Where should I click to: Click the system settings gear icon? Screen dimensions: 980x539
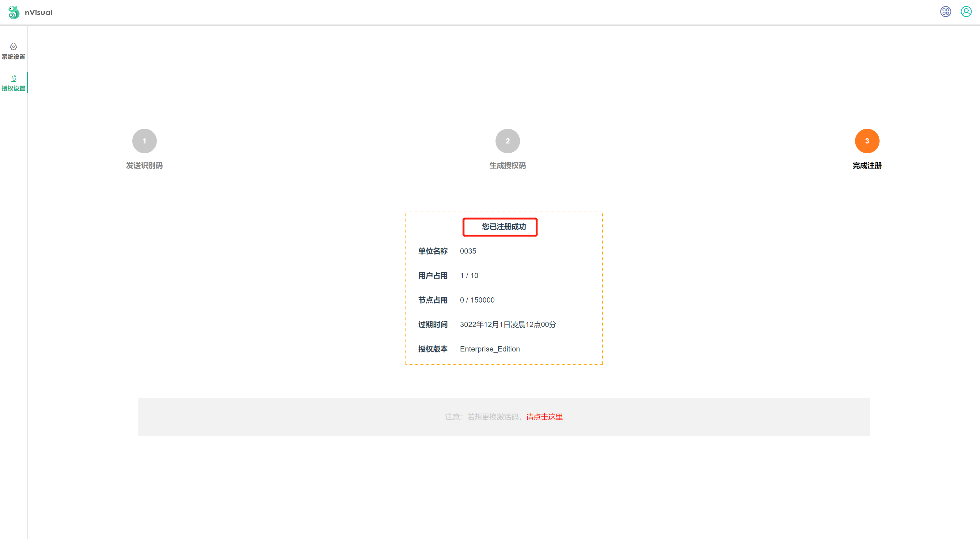[13, 47]
